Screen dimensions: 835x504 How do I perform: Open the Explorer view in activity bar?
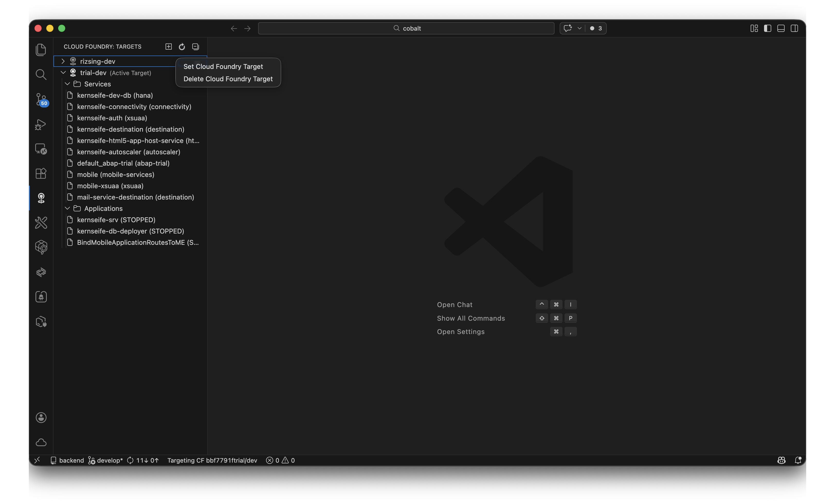41,50
